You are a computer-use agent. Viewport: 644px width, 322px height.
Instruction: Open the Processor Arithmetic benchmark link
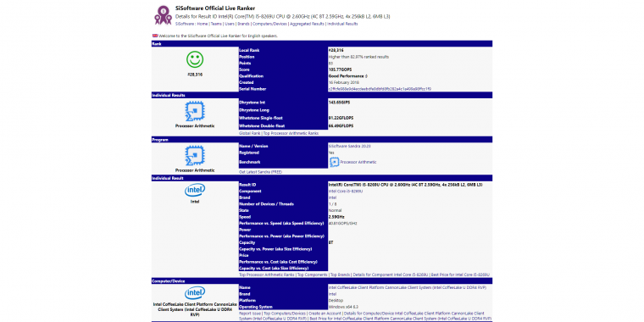(x=358, y=162)
